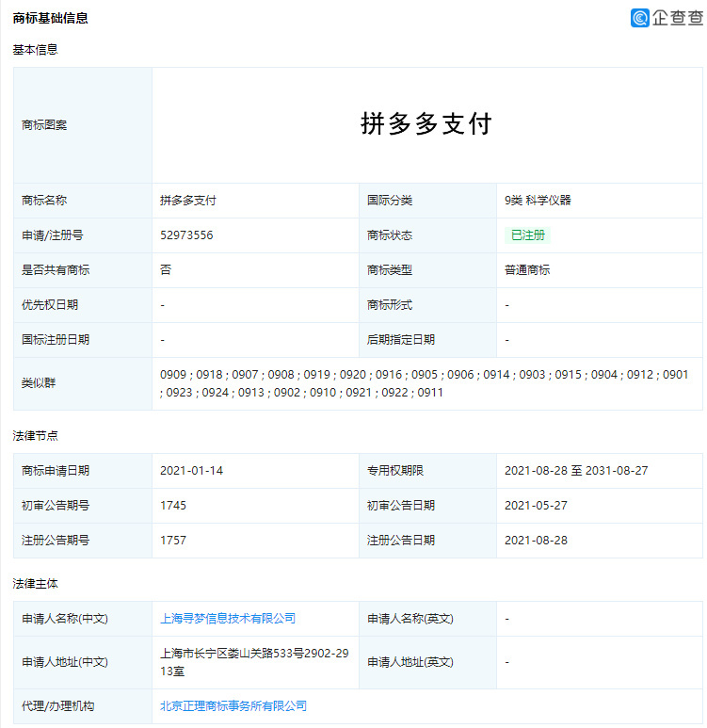The width and height of the screenshot is (707, 728).
Task: Select the application date 2021-01-14
Action: pos(191,471)
